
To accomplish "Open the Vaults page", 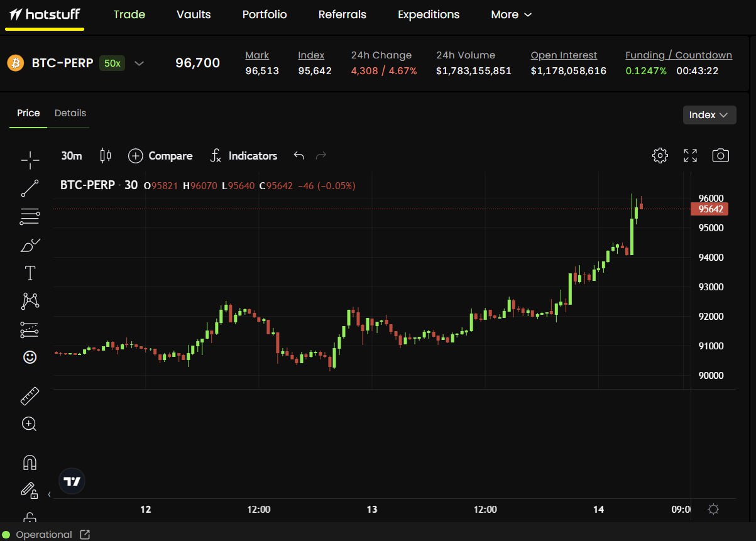I will [x=194, y=14].
